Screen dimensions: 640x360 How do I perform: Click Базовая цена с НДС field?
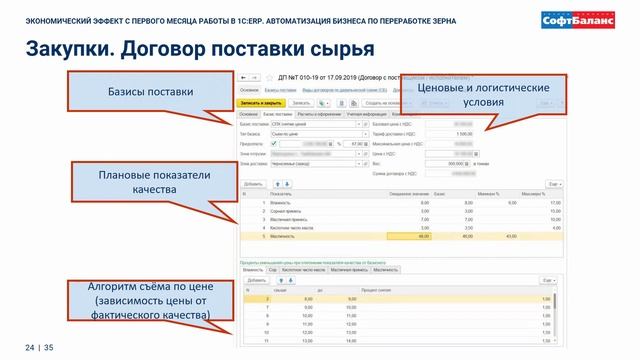coord(450,124)
